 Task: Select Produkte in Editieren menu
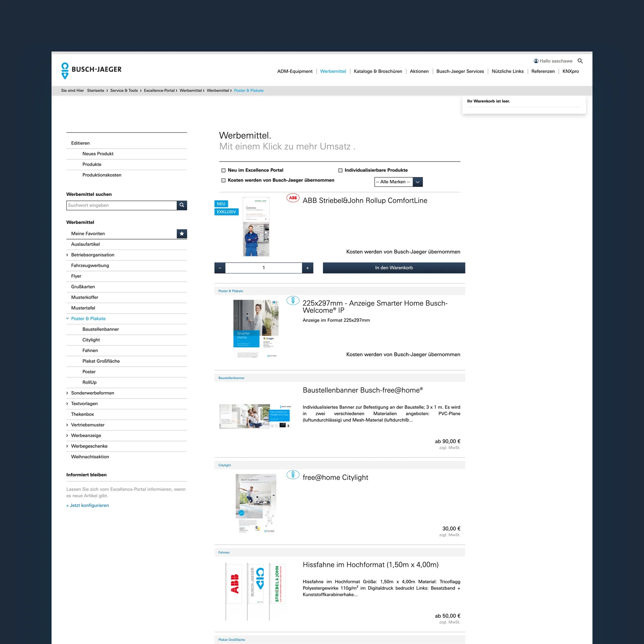click(x=92, y=165)
